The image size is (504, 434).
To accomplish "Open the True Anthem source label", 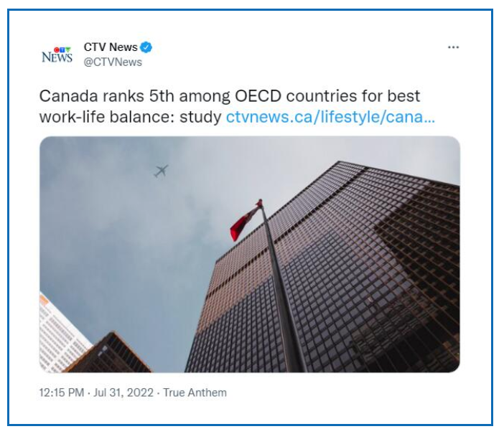I will pyautogui.click(x=195, y=392).
